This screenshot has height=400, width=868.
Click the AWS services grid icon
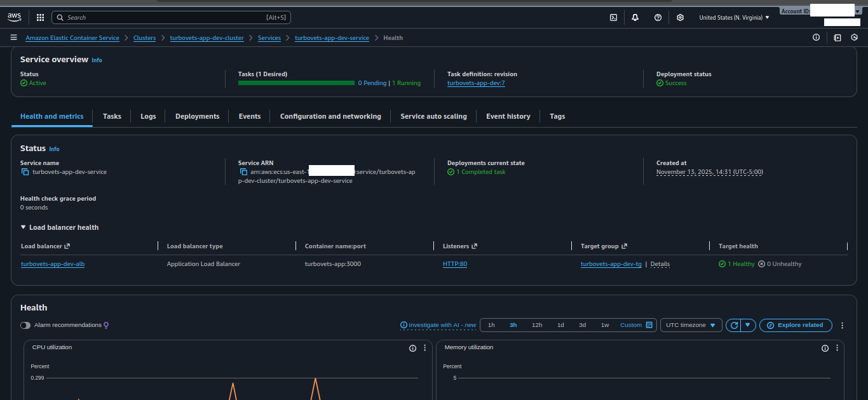pos(39,17)
